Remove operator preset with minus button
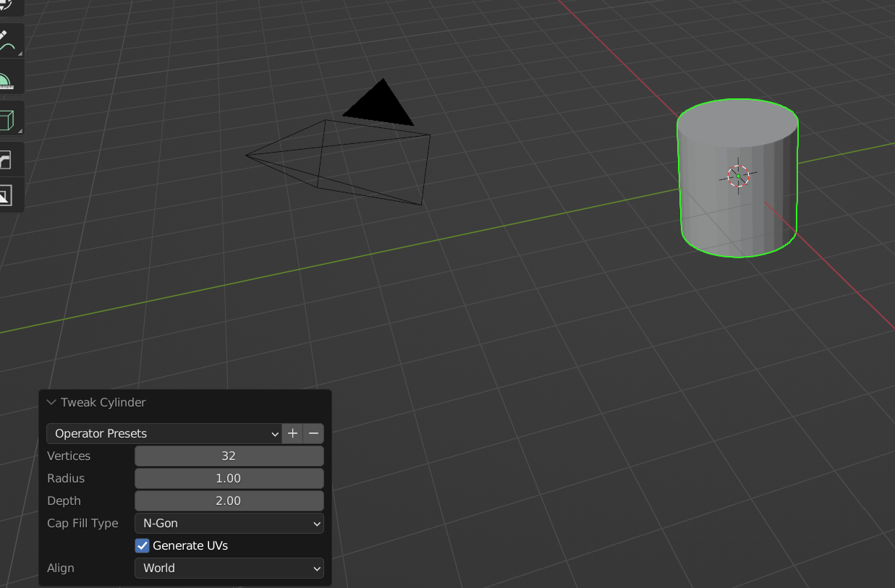 (313, 433)
